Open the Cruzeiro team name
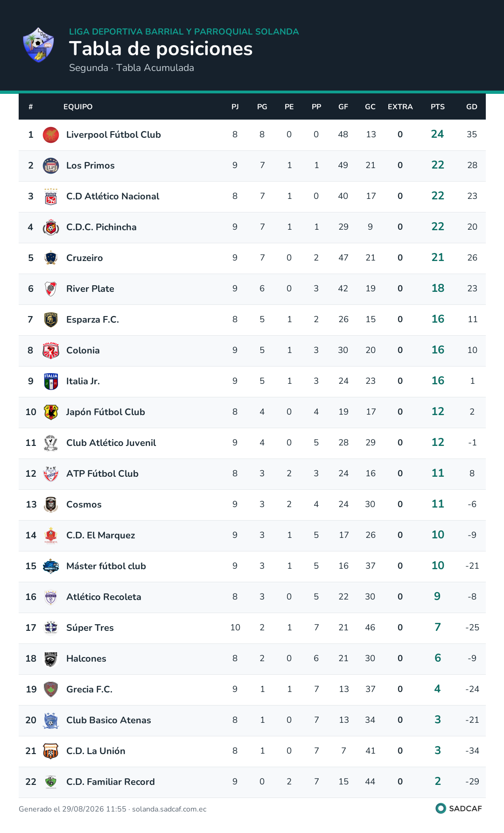504x833 pixels. click(84, 258)
